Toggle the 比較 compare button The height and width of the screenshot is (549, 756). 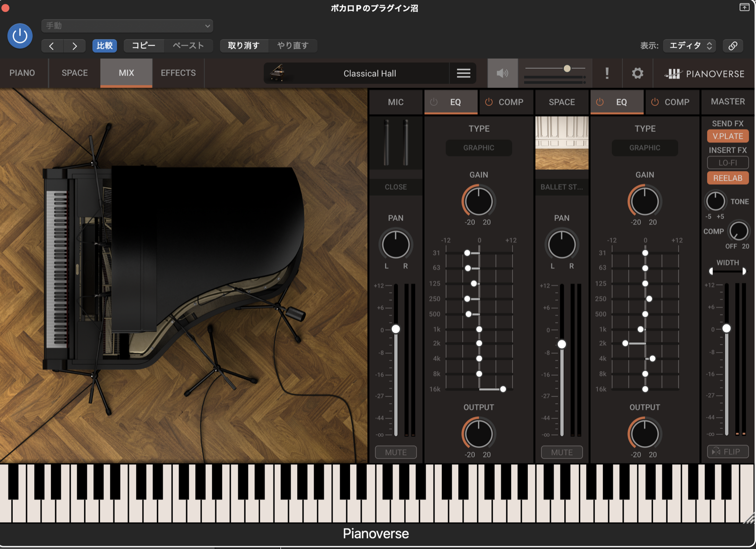coord(104,46)
